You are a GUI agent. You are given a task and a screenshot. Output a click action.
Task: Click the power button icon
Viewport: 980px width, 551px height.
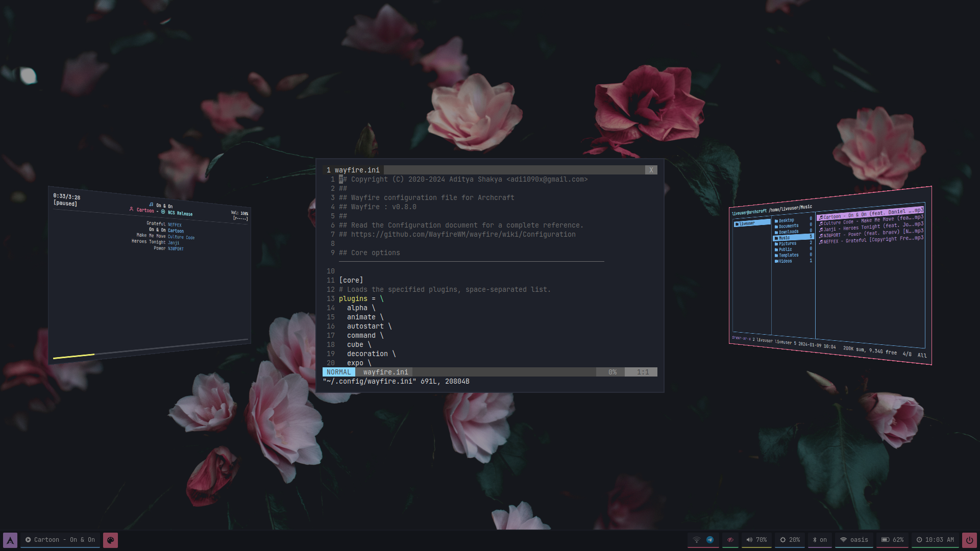pyautogui.click(x=969, y=540)
